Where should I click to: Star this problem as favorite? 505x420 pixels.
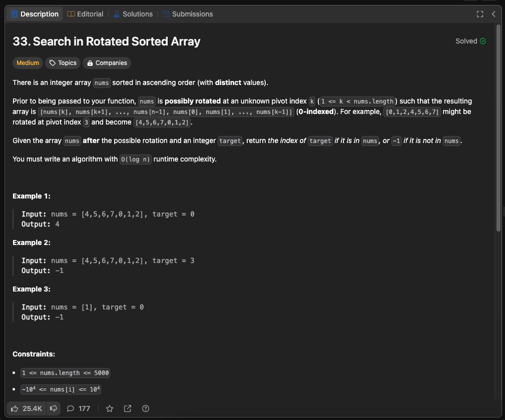pyautogui.click(x=110, y=408)
